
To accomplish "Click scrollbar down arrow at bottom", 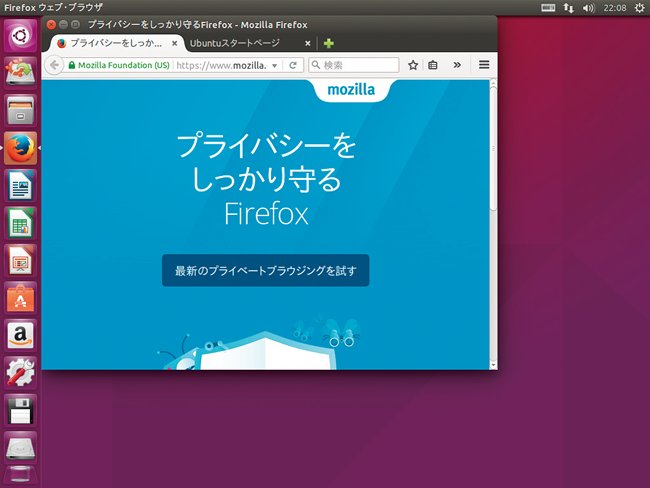I will [493, 365].
